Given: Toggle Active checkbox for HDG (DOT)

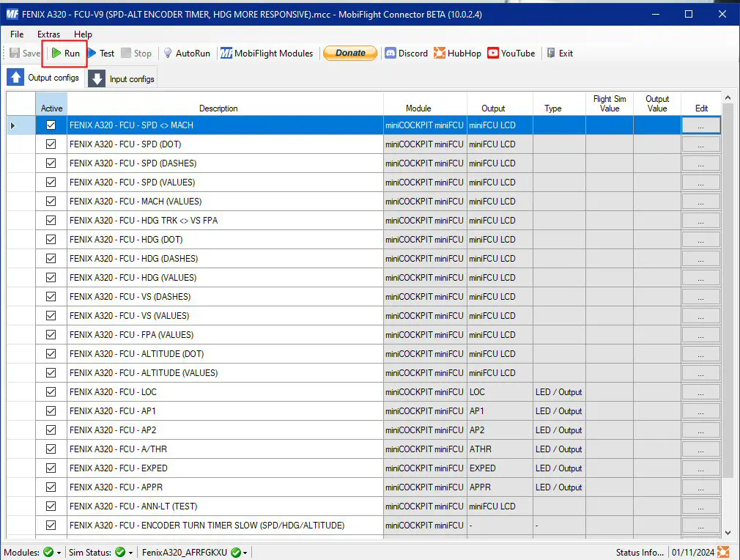Looking at the screenshot, I should (51, 240).
